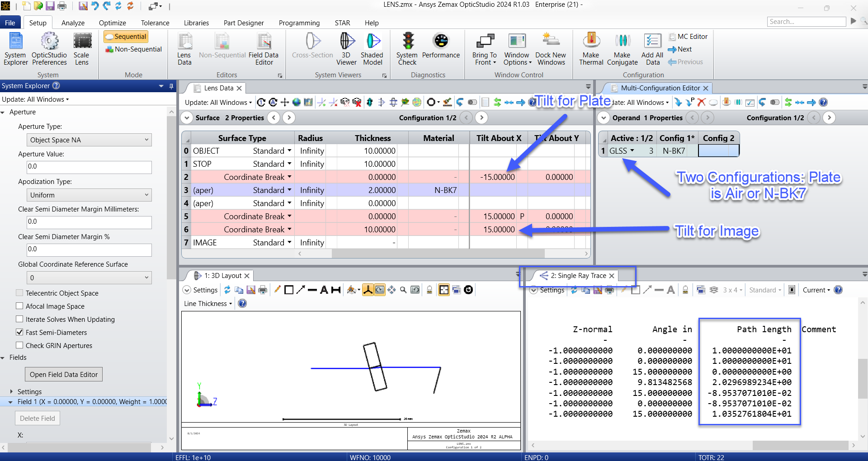Switch to the Tolerance ribbon tab
868x461 pixels.
coord(155,23)
